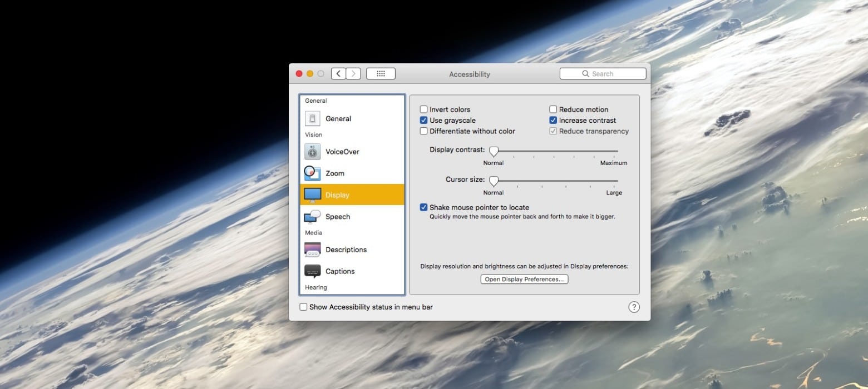
Task: Click the Accessibility window title text
Action: point(470,74)
